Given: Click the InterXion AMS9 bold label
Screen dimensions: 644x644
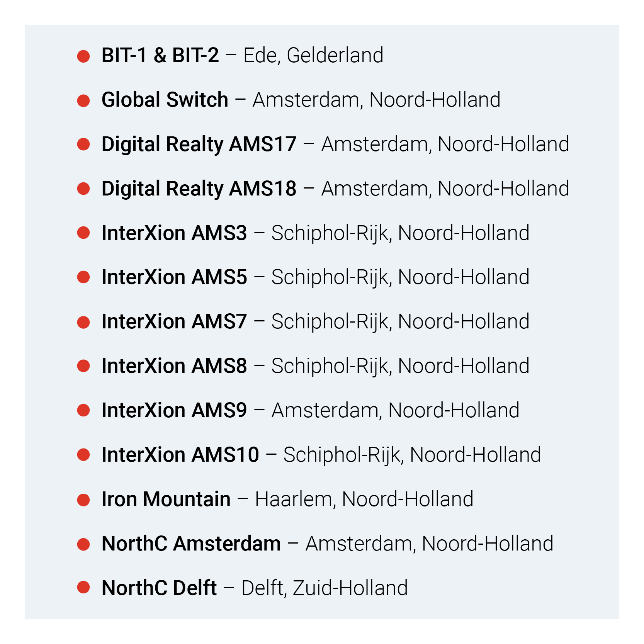Looking at the screenshot, I should click(174, 410).
